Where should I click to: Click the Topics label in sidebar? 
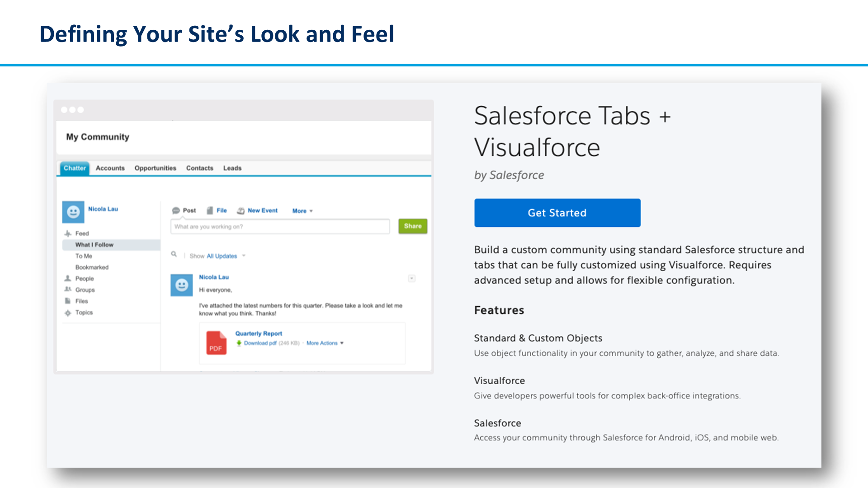coord(84,313)
